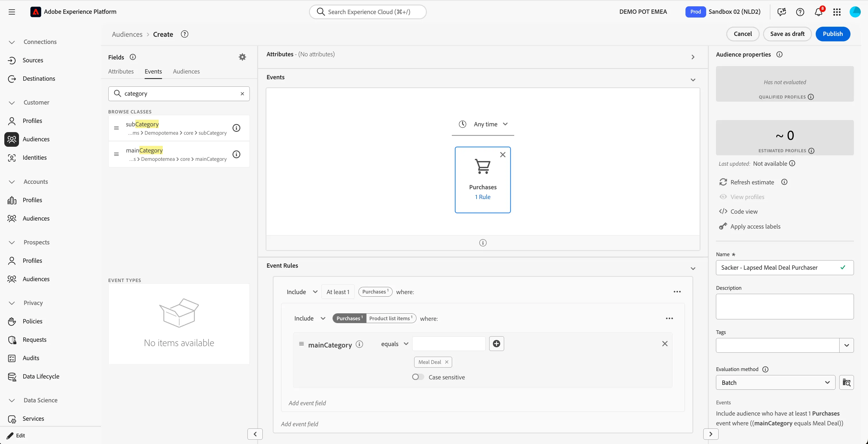Click the Search Experience Cloud box
Image resolution: width=868 pixels, height=444 pixels.
point(368,12)
